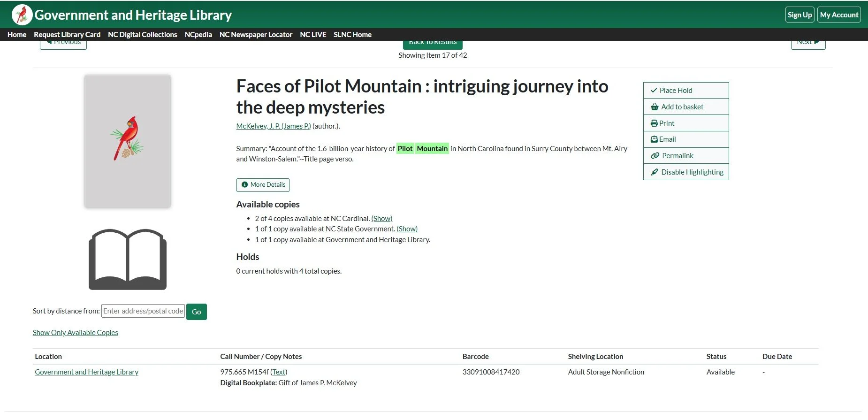This screenshot has height=420, width=868.
Task: Open the cardinal book cover thumbnail
Action: tap(128, 141)
